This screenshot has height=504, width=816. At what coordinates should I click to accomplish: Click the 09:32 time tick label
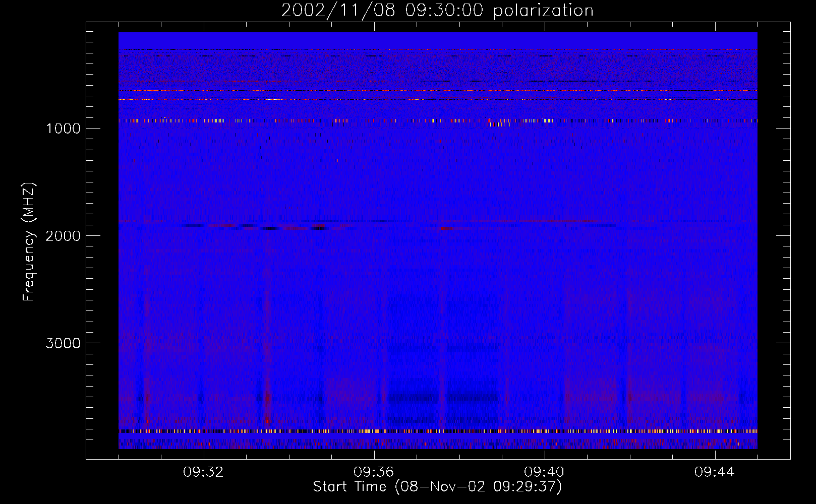pos(203,472)
